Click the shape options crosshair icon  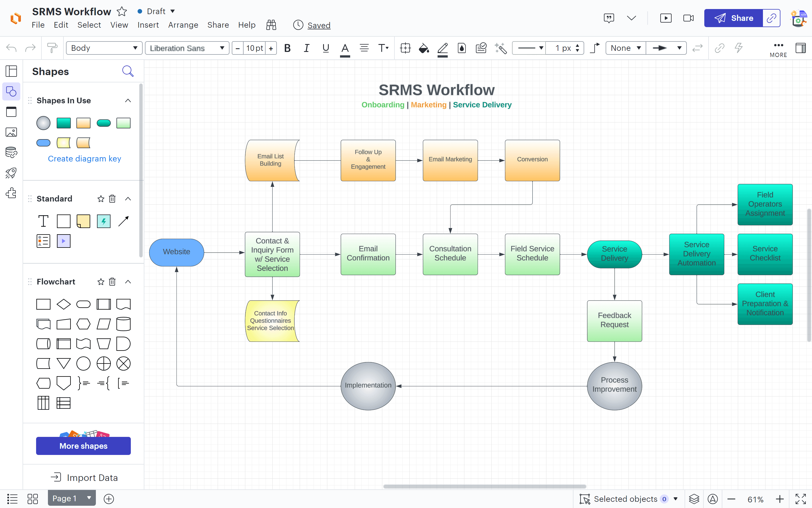[405, 48]
